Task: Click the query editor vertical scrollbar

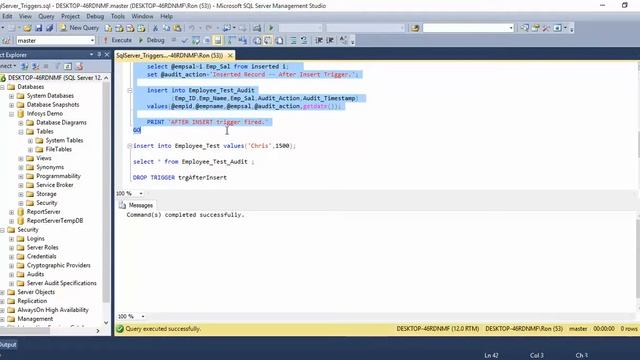Action: 638,126
